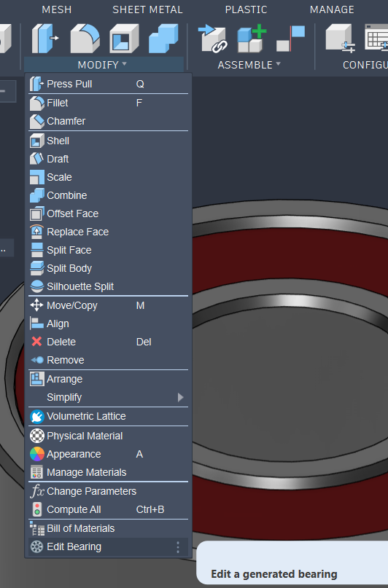Screen dimensions: 388x588
Task: Pick Split Body menu entry
Action: pos(108,269)
